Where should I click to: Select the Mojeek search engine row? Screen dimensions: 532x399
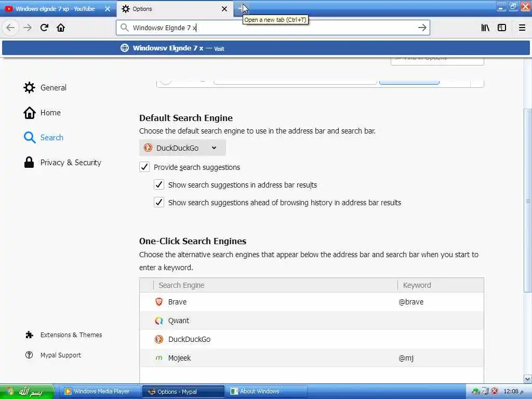point(312,357)
